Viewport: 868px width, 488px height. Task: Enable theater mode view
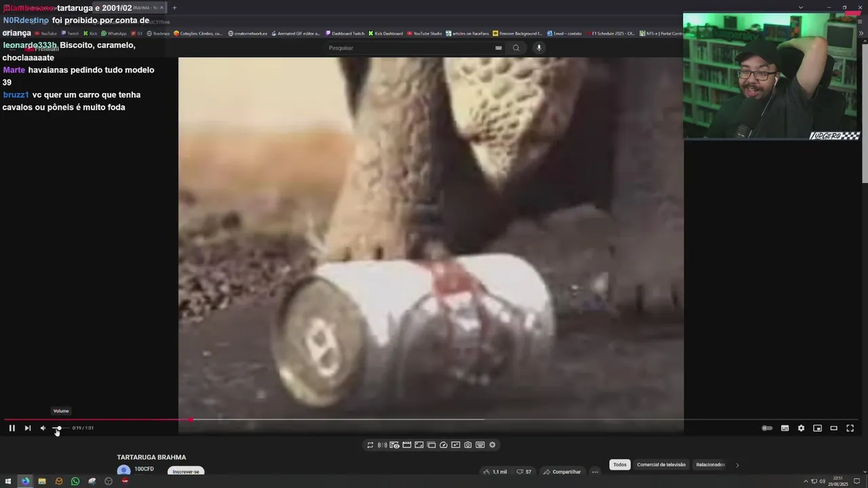pyautogui.click(x=833, y=428)
